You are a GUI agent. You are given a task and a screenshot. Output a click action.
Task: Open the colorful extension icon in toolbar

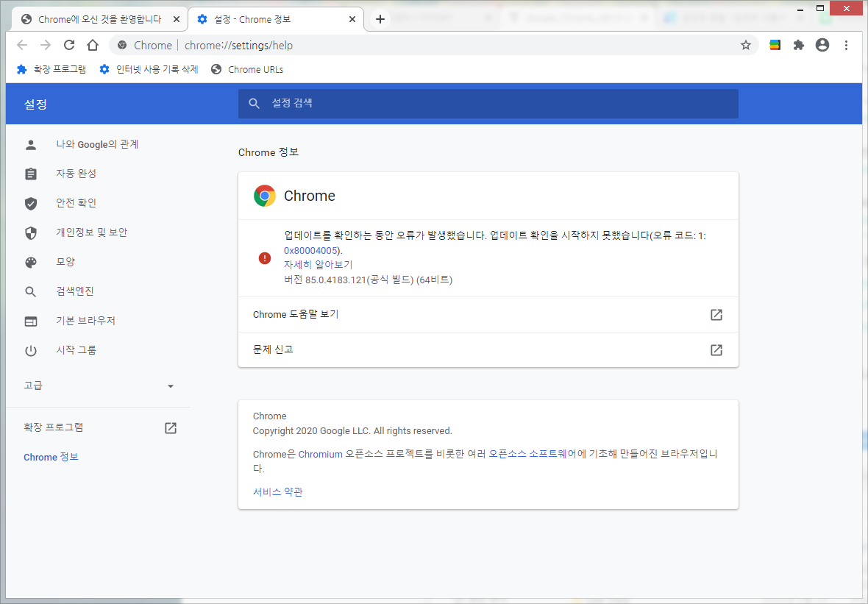(775, 46)
